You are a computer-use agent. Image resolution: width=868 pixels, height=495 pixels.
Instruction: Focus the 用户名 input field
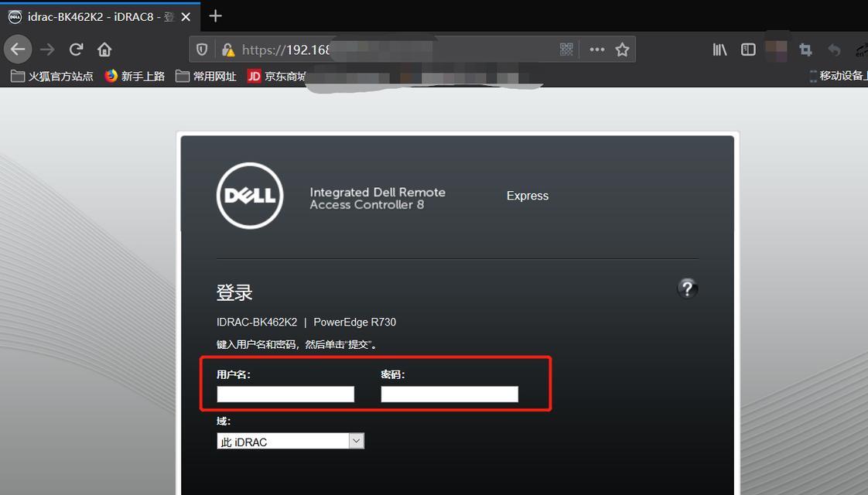click(285, 394)
